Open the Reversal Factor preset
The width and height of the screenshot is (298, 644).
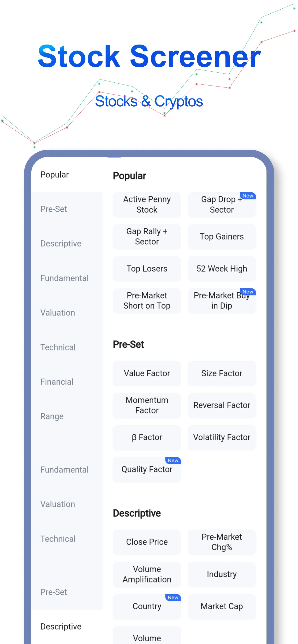point(221,405)
